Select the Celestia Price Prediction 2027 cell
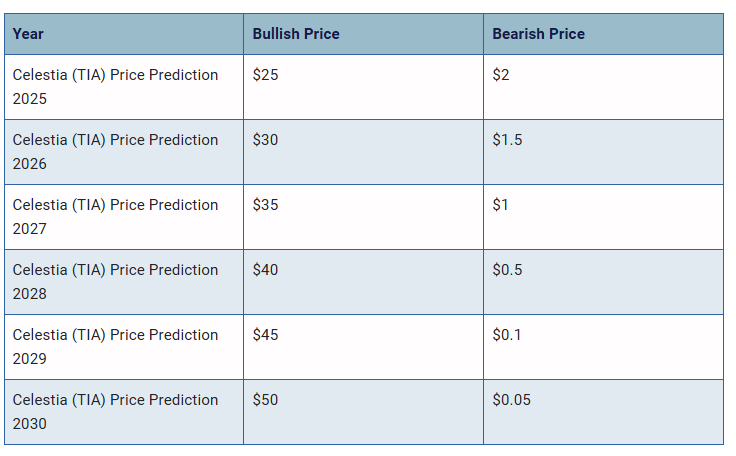Image resolution: width=736 pixels, height=456 pixels. point(124,217)
